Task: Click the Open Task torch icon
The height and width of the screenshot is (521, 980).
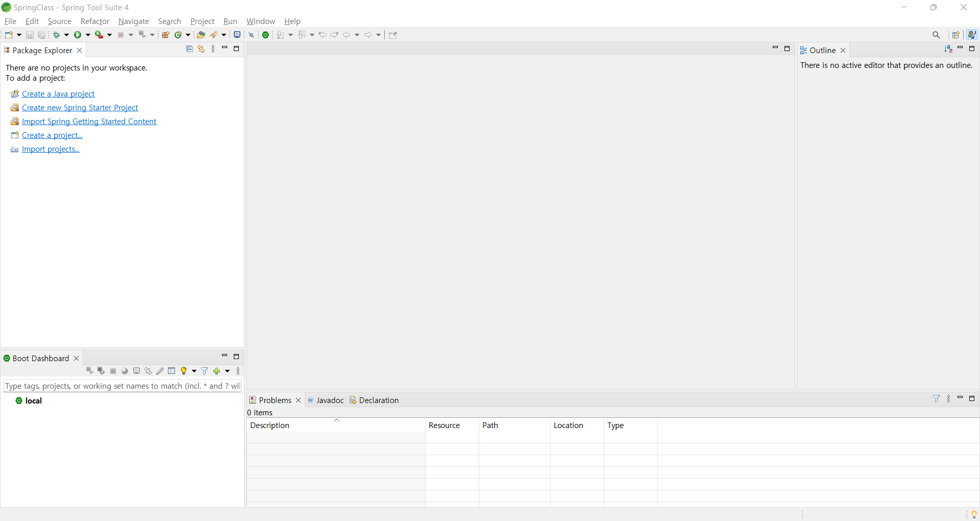Action: coord(214,35)
